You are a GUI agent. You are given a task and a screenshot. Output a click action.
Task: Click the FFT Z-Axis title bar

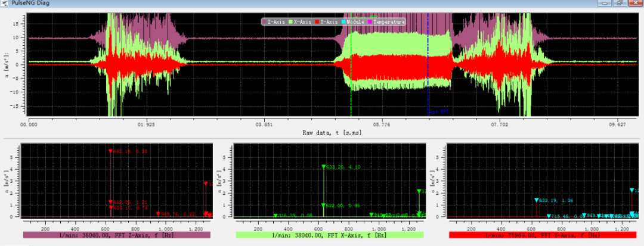(117, 235)
